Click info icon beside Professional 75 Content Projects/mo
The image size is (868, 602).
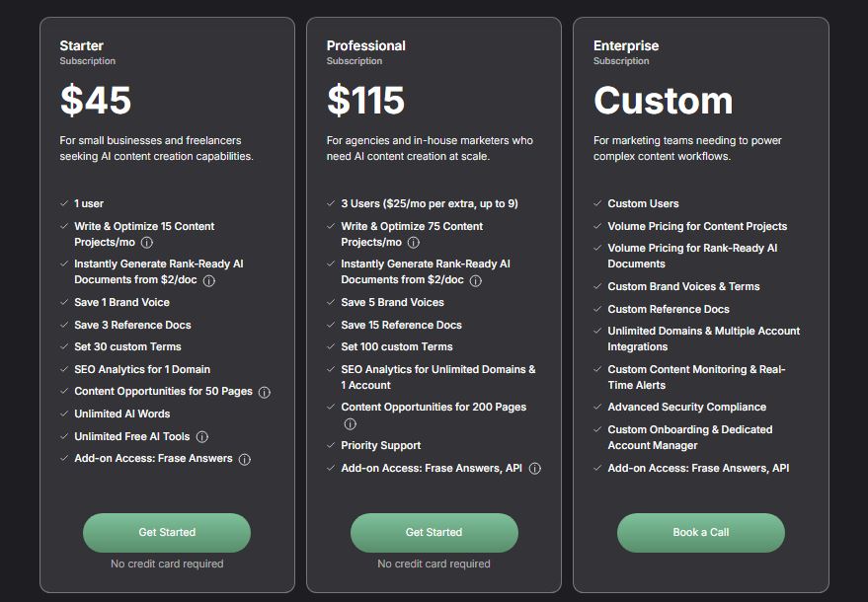(414, 243)
